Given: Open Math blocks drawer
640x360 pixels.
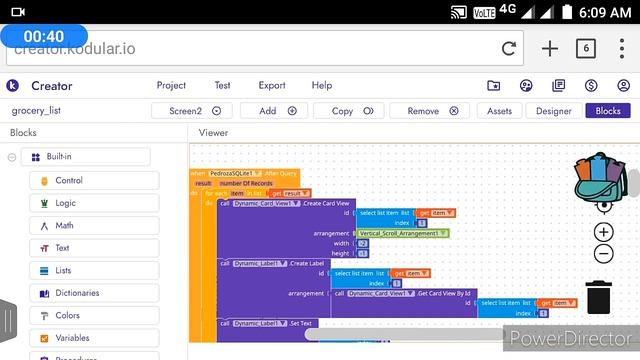Looking at the screenshot, I should point(94,225).
